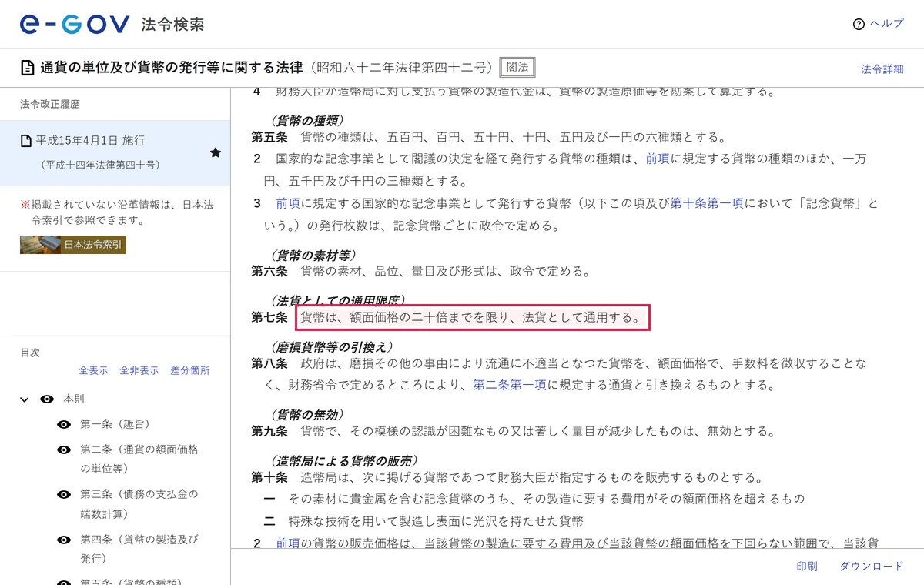Follow the 前項 link in 第十条 paragraph 2

pos(288,543)
